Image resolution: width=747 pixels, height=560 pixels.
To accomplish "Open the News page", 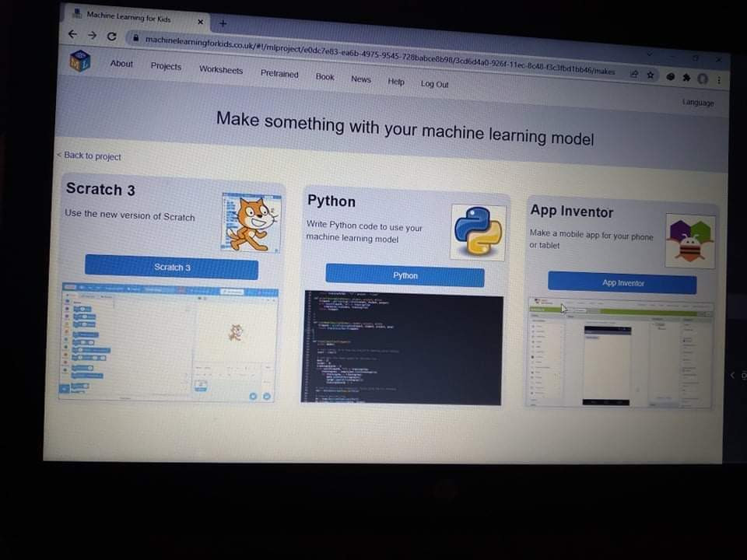I will [x=360, y=79].
